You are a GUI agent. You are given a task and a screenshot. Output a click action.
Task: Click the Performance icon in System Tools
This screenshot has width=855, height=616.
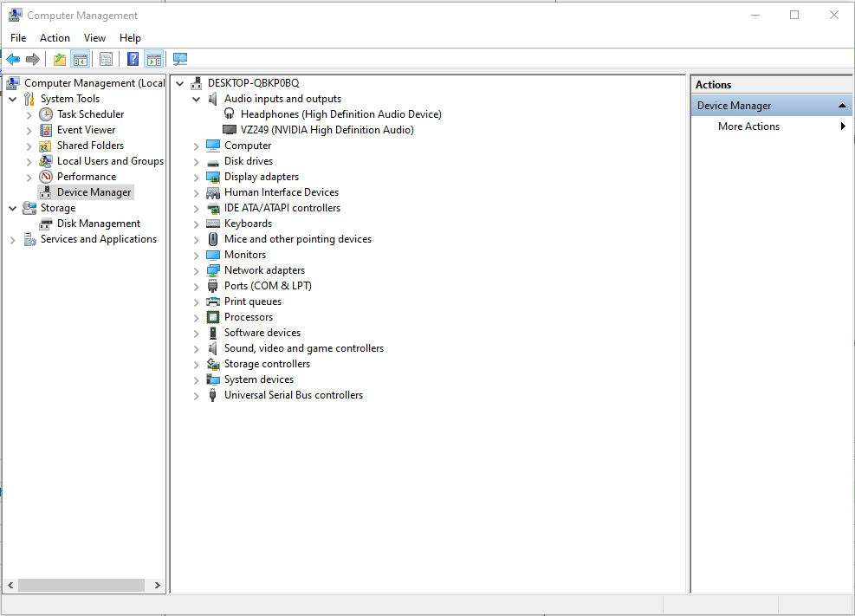(x=46, y=177)
